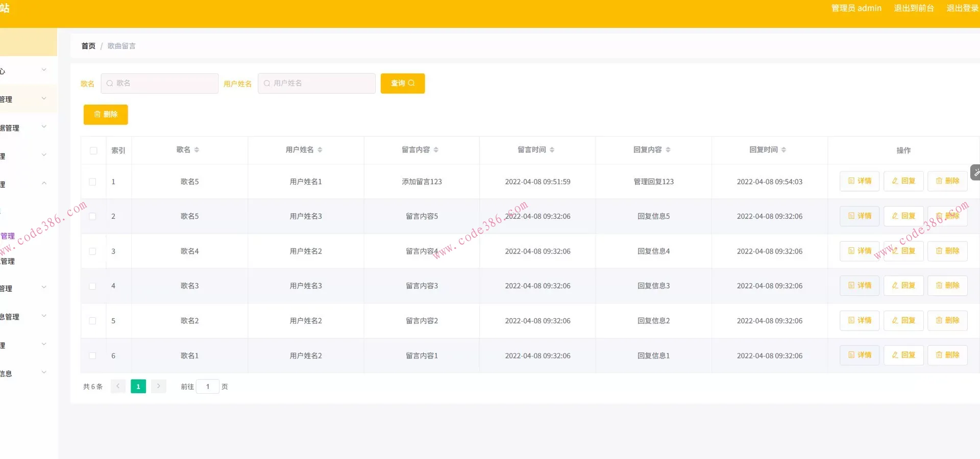Screen dimensions: 980x459
Task: Check the checkbox for row 1
Action: pos(93,182)
